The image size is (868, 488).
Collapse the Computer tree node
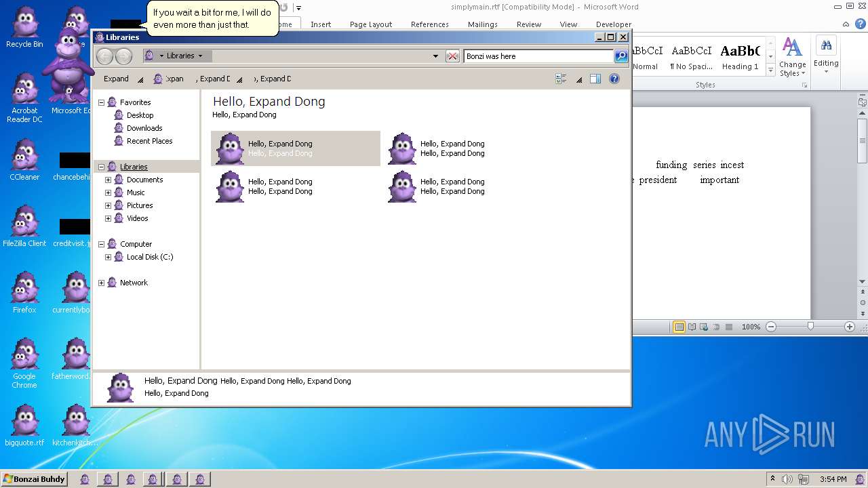click(x=102, y=244)
